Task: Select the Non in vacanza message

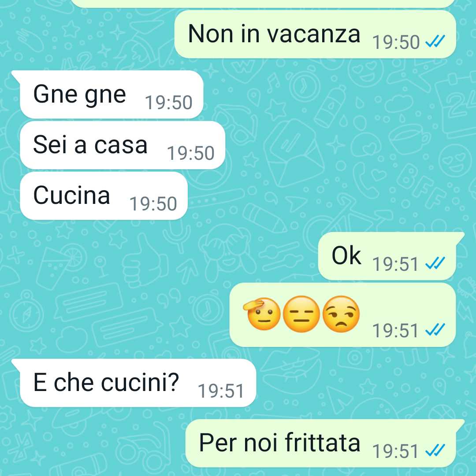Action: coord(315,34)
